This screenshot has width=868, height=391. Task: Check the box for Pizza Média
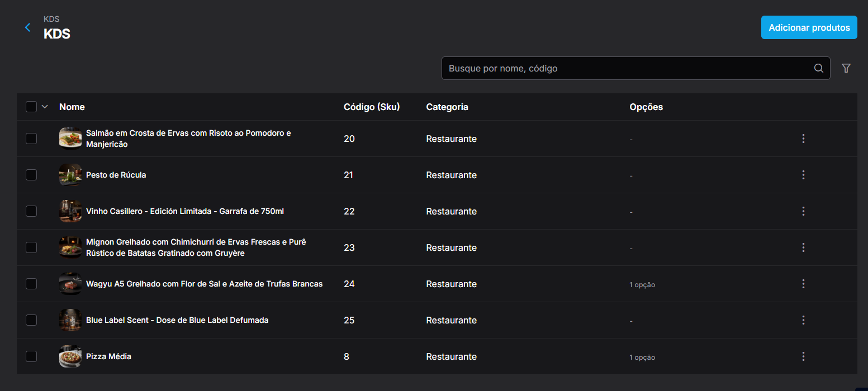pos(31,356)
